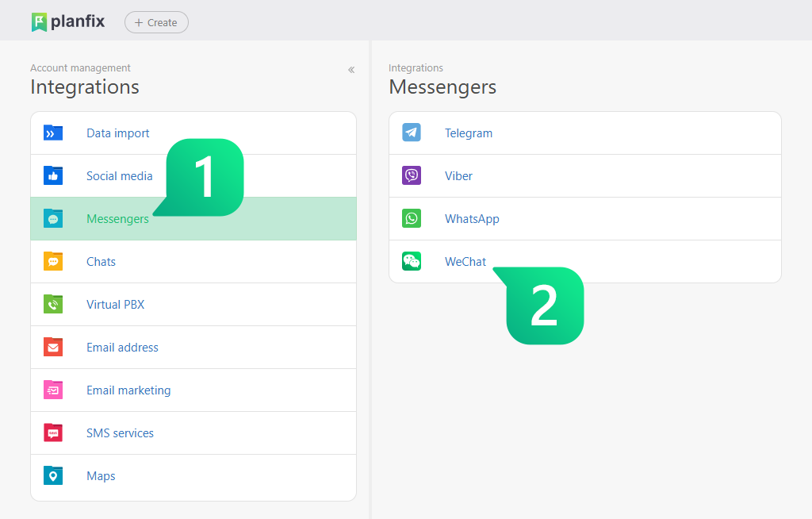
Task: Click the planfix wordmark text
Action: point(78,21)
